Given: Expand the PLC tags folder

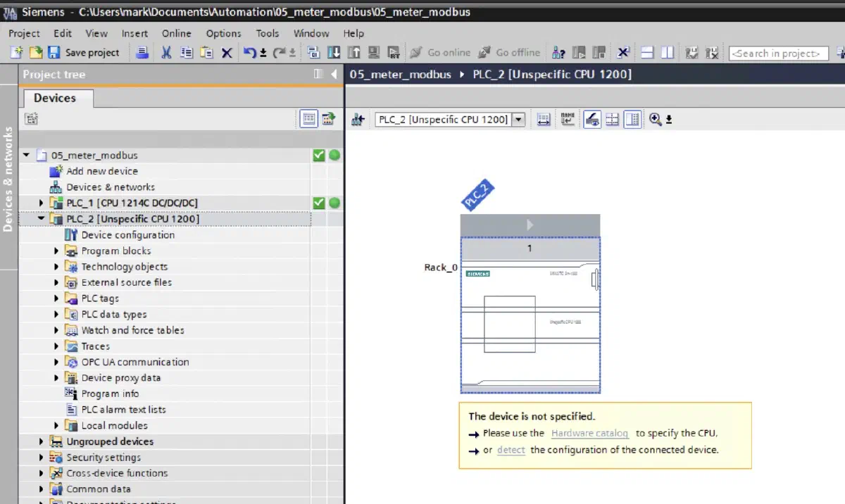Looking at the screenshot, I should pyautogui.click(x=56, y=298).
